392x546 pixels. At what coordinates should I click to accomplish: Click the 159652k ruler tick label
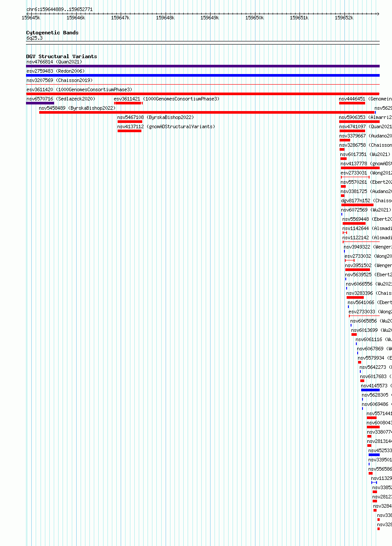(344, 18)
